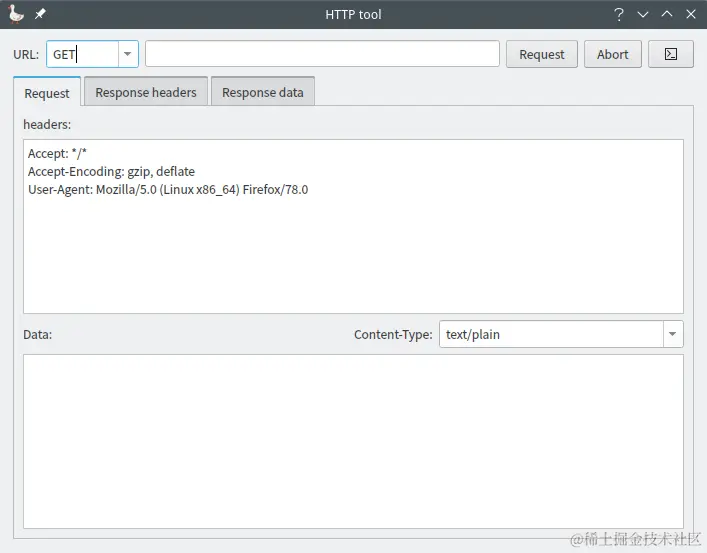Focus the URL address input field

pyautogui.click(x=322, y=54)
